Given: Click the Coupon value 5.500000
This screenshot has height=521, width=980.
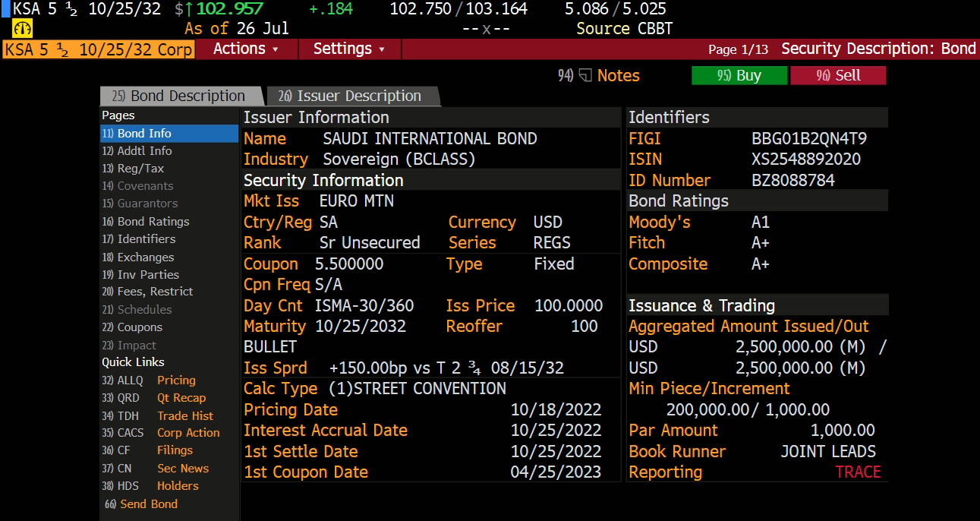Looking at the screenshot, I should (x=349, y=264).
